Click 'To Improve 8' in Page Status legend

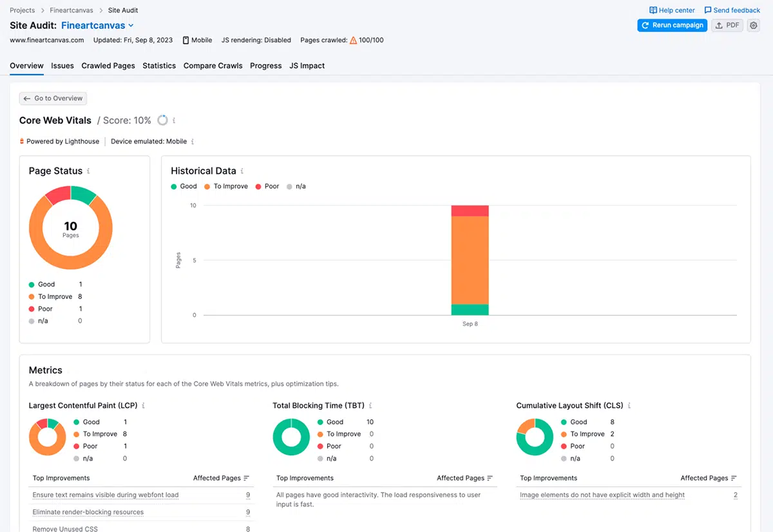point(55,297)
